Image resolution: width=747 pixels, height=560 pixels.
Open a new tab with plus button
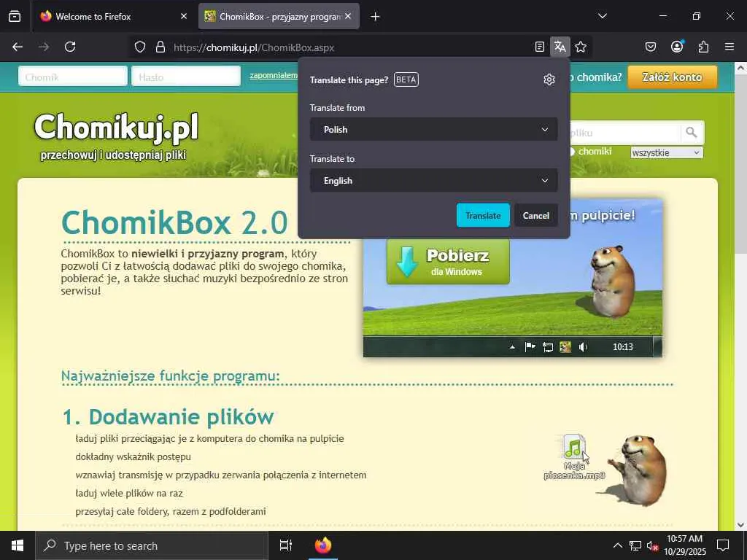pos(375,16)
